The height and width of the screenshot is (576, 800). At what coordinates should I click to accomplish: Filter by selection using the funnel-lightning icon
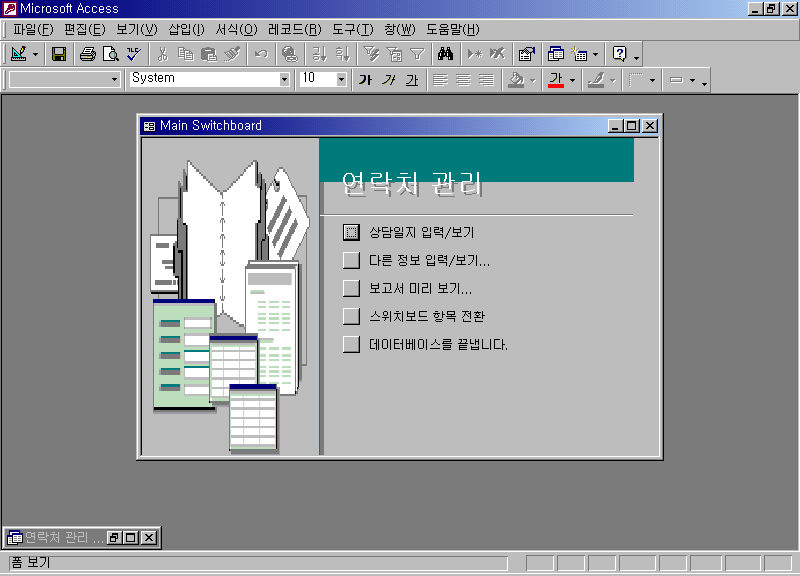point(371,54)
